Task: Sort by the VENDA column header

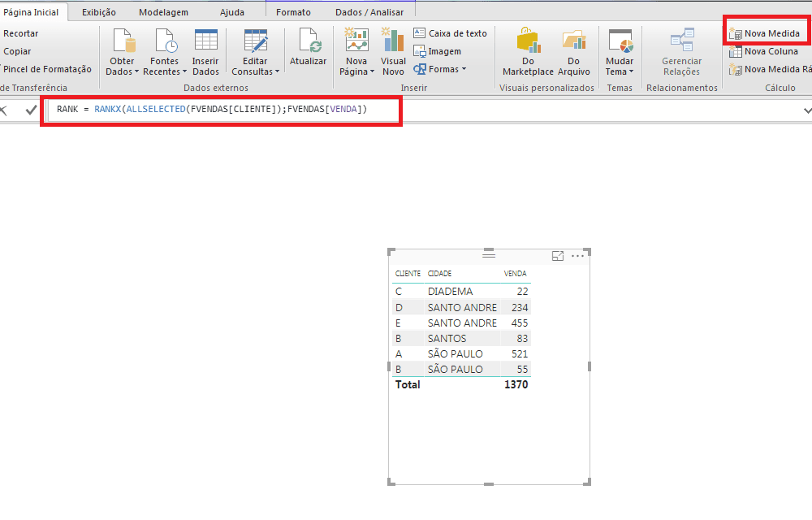Action: click(x=516, y=274)
